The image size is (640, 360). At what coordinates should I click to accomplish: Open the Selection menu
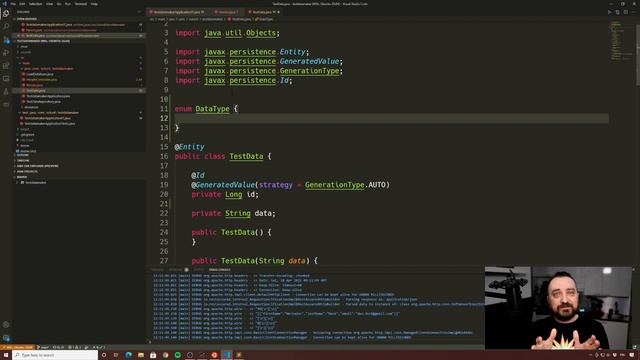coord(35,4)
